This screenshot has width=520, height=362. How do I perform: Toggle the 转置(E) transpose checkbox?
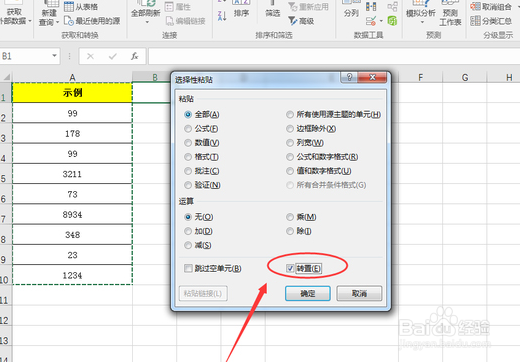click(x=304, y=268)
